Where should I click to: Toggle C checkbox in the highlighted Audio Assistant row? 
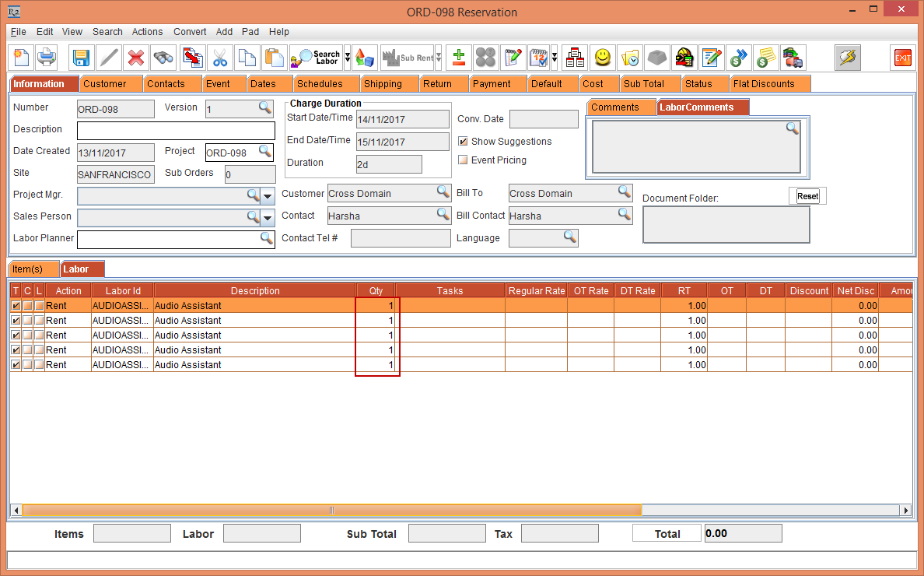27,305
